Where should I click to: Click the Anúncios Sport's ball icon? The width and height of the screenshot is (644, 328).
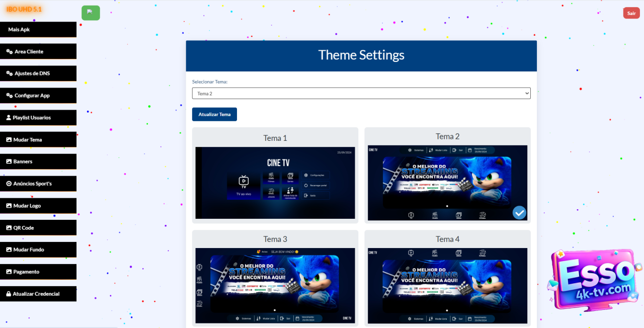click(9, 184)
